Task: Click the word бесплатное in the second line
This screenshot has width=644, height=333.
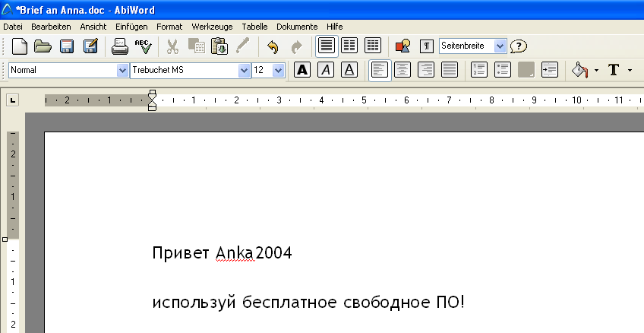Action: 289,303
